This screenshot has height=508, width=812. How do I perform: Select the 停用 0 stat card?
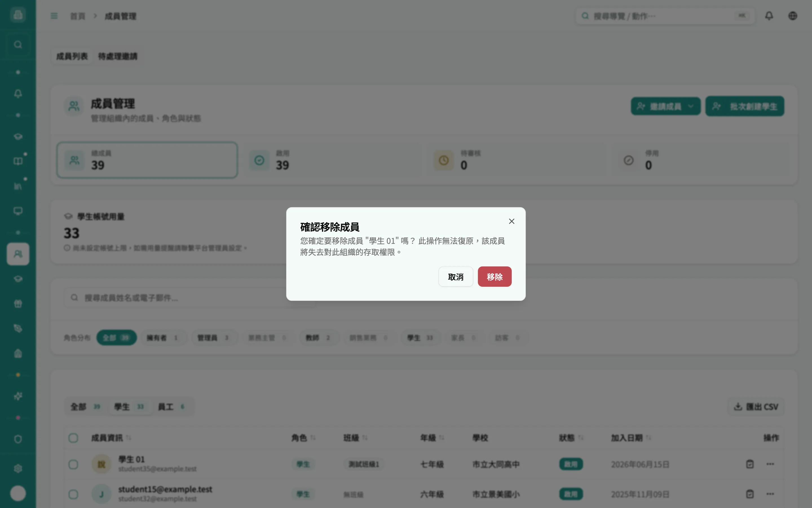pos(701,160)
